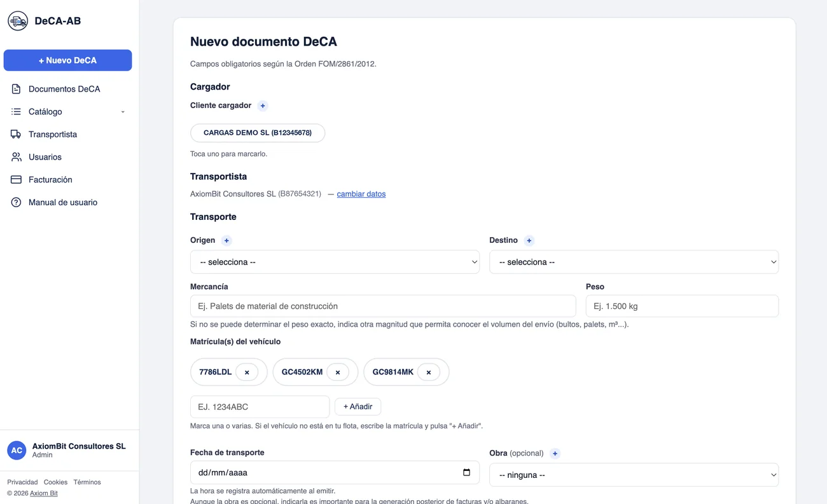Click the Usuarios people icon
The height and width of the screenshot is (504, 827).
click(x=16, y=157)
